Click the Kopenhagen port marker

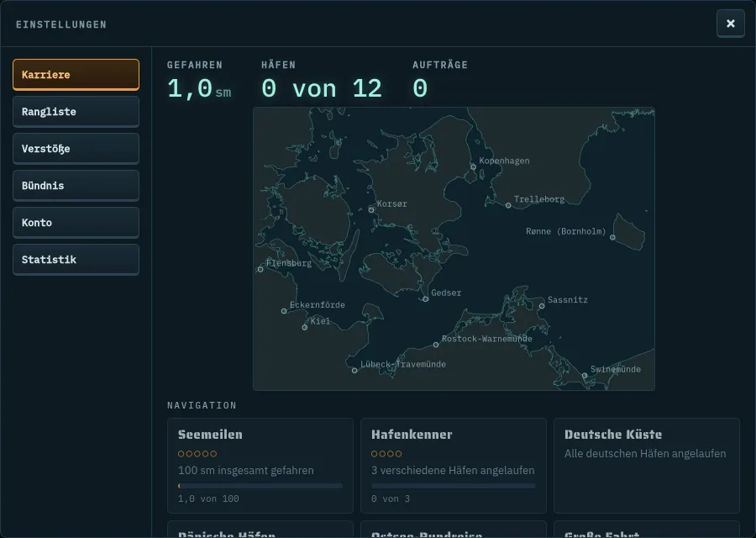[473, 167]
